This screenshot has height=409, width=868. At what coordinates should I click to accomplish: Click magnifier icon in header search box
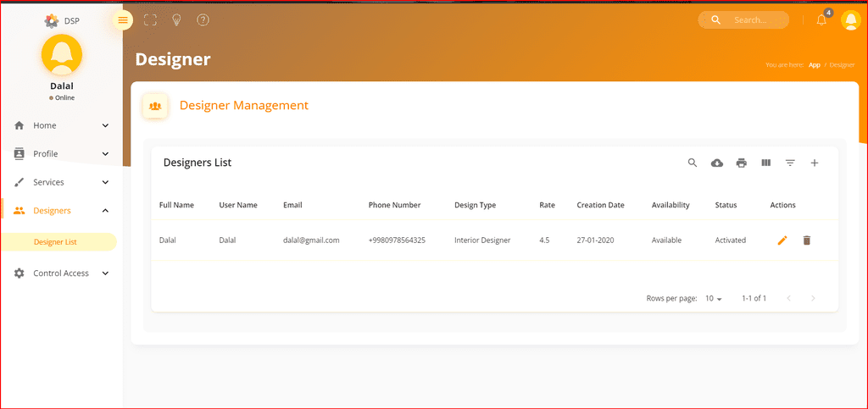(715, 19)
